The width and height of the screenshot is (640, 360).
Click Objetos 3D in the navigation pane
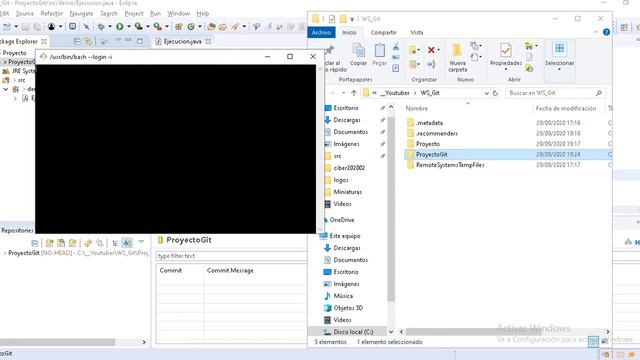pyautogui.click(x=348, y=308)
